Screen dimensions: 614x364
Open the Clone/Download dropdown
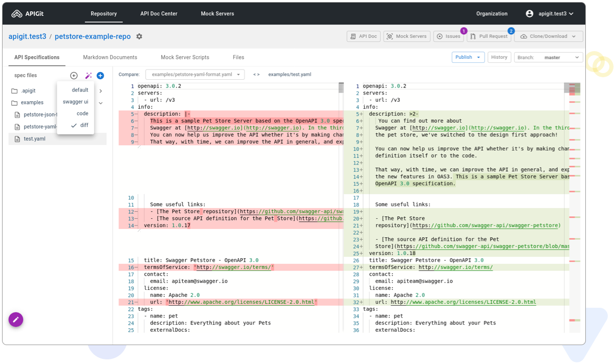[548, 36]
